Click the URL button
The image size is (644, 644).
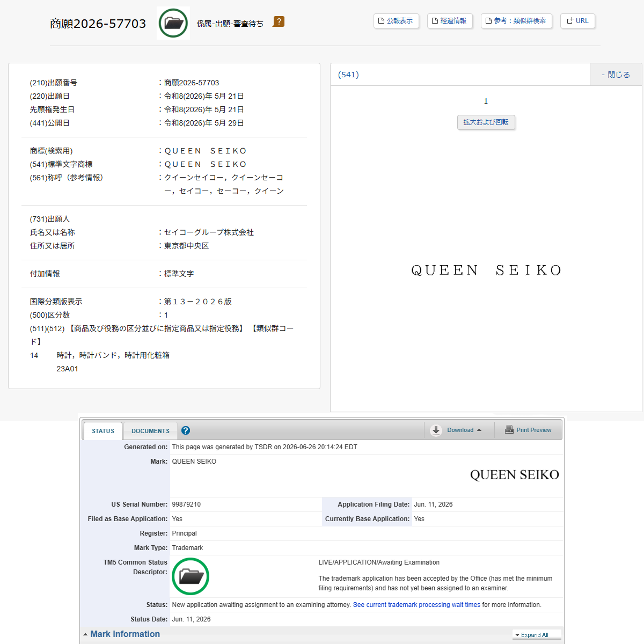(x=577, y=21)
